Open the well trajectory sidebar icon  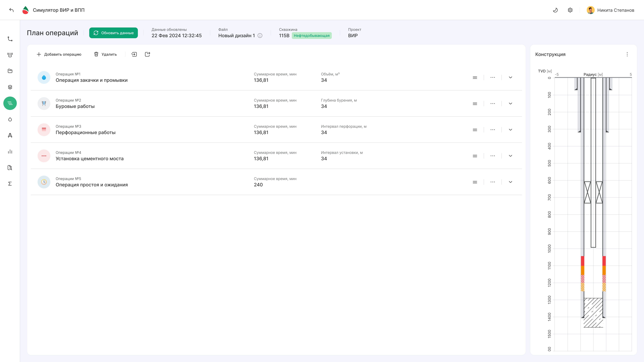point(10,39)
